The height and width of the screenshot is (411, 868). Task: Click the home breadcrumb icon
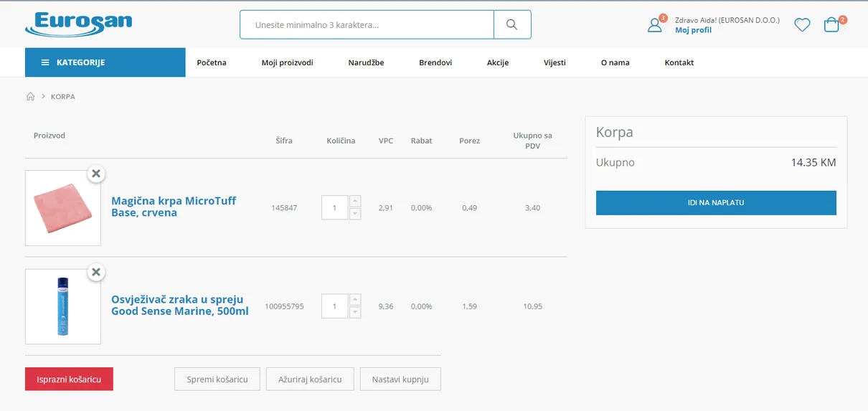point(30,96)
